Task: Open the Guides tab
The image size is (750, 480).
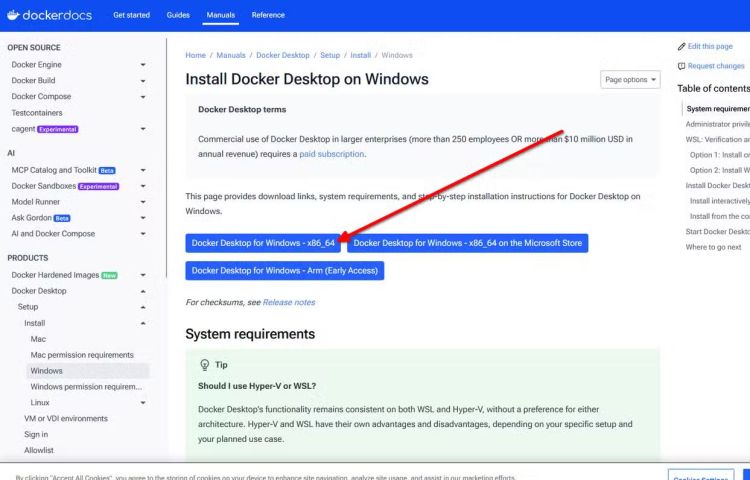Action: 178,15
